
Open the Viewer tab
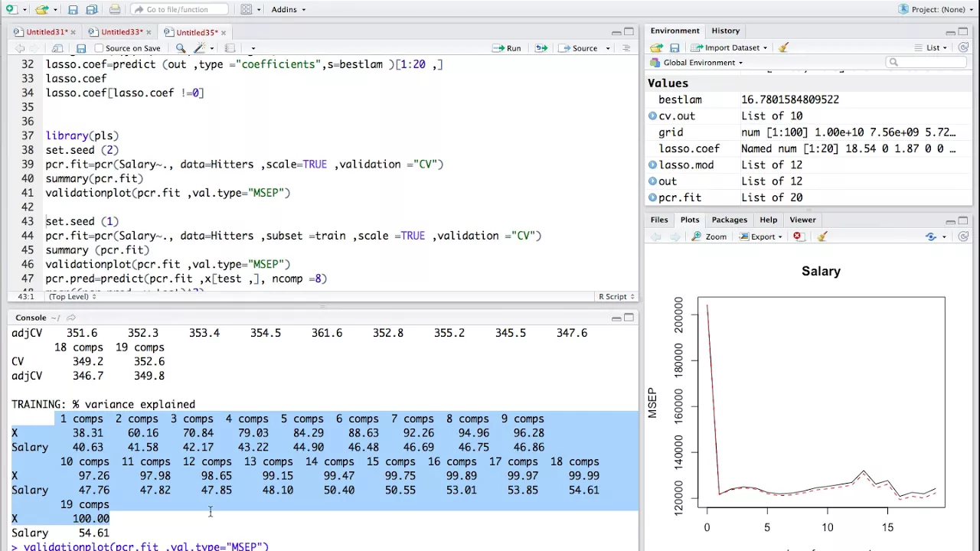pos(802,220)
